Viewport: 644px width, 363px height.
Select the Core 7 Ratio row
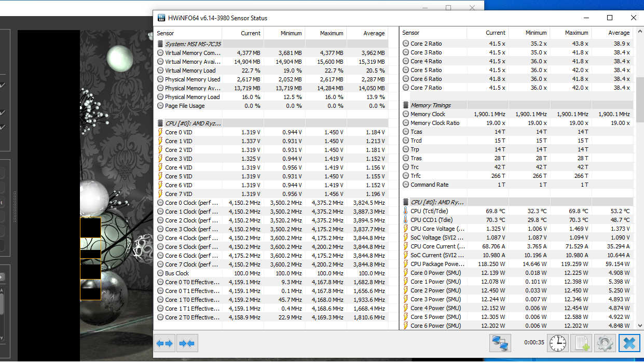(x=517, y=88)
